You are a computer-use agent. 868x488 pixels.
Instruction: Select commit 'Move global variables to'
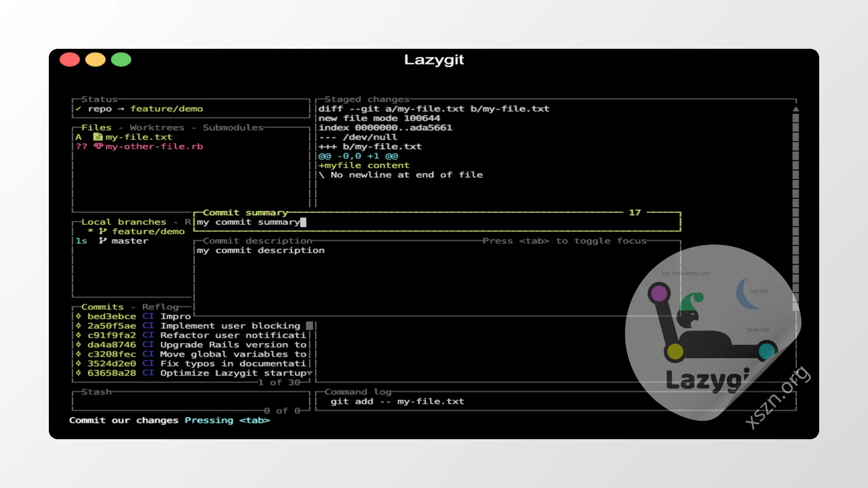click(x=233, y=354)
